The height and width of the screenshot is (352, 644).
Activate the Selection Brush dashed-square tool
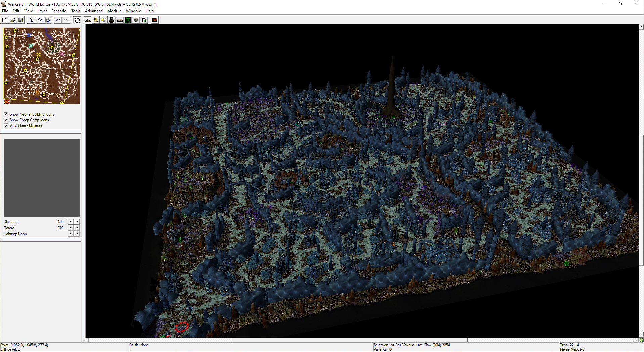tap(77, 20)
